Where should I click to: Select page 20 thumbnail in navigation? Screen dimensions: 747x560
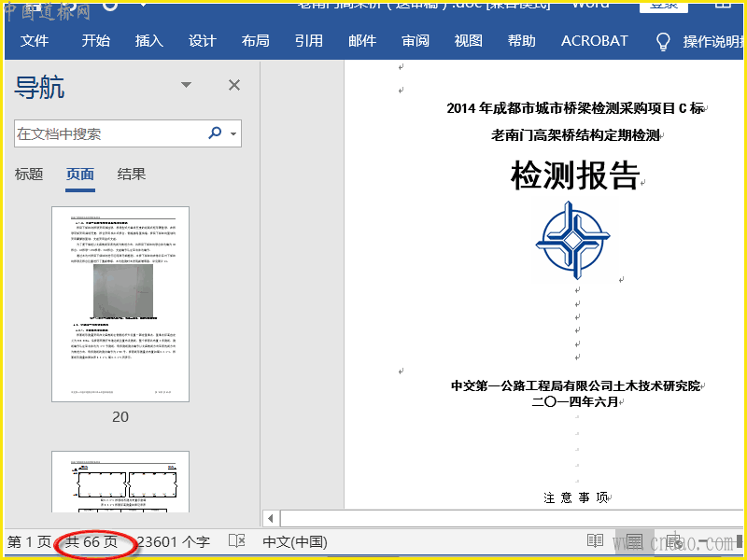tap(120, 304)
